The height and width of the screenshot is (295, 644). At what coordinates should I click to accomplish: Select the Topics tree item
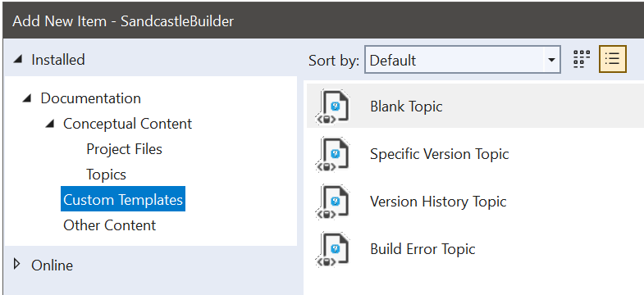106,175
